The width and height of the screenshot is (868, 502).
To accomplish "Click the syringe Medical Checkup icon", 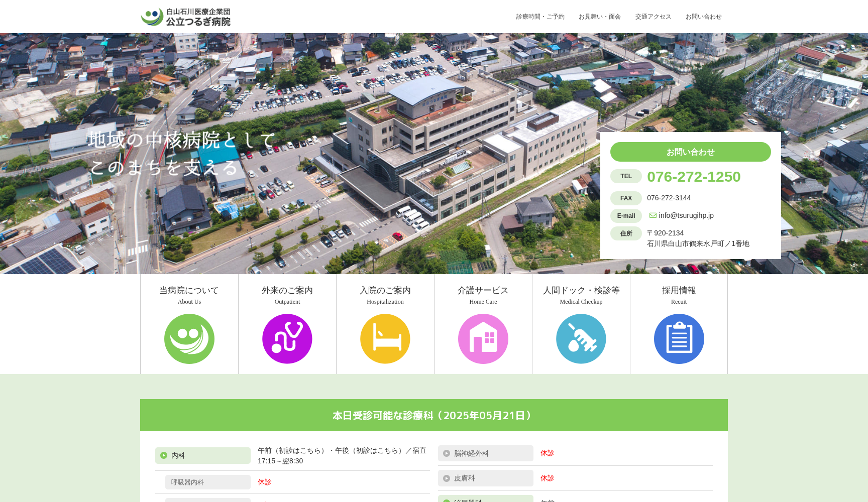I will [x=581, y=338].
